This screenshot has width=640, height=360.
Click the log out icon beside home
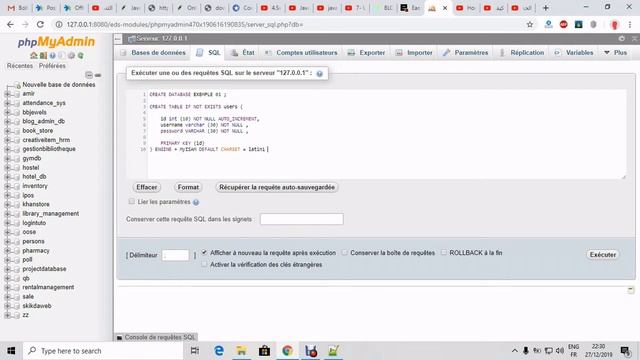click(43, 55)
